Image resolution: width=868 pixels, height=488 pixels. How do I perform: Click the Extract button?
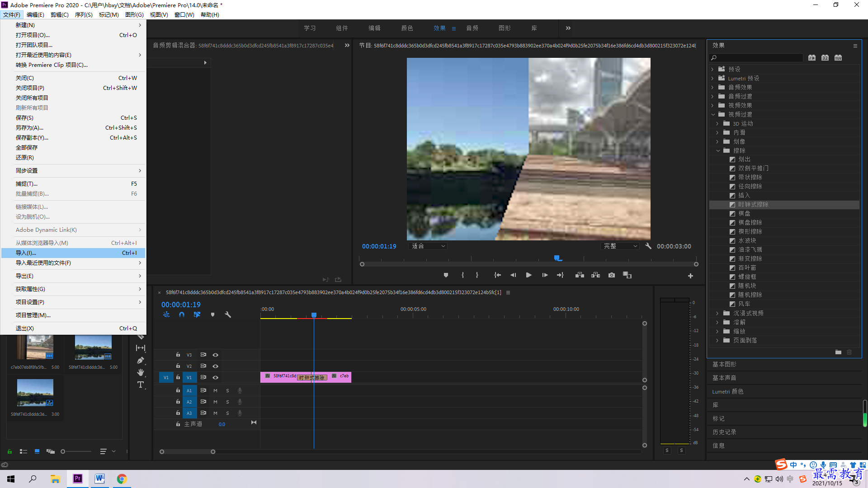coord(595,275)
